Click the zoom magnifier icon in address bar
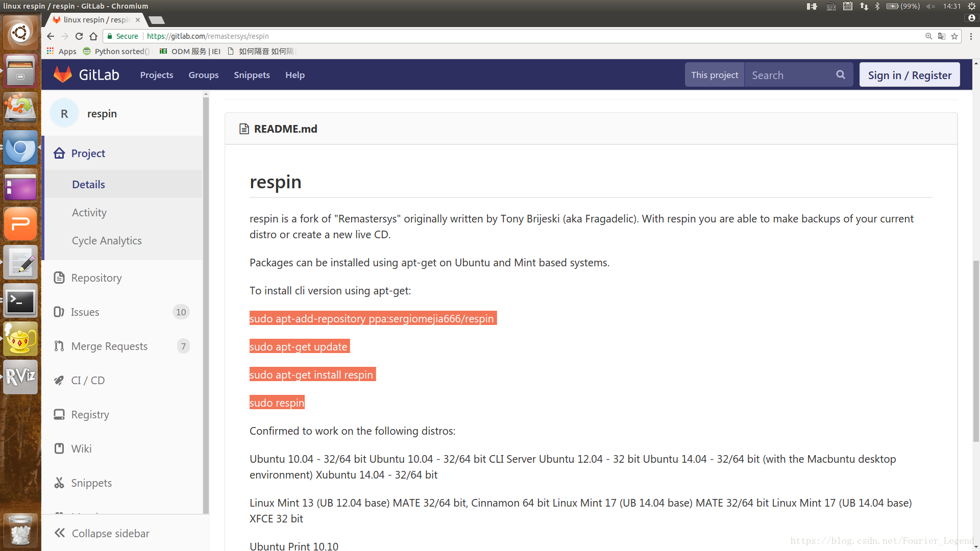 point(929,36)
